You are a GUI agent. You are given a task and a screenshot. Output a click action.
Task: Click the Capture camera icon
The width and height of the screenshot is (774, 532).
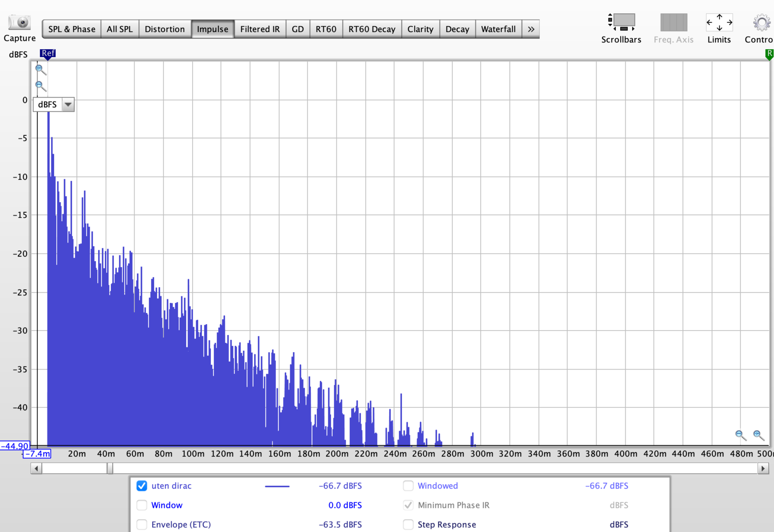pos(20,23)
